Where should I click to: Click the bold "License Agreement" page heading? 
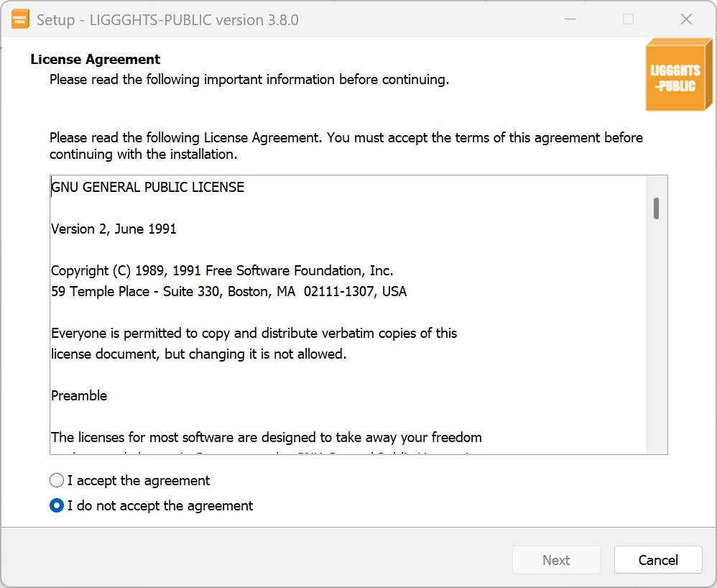(x=96, y=60)
